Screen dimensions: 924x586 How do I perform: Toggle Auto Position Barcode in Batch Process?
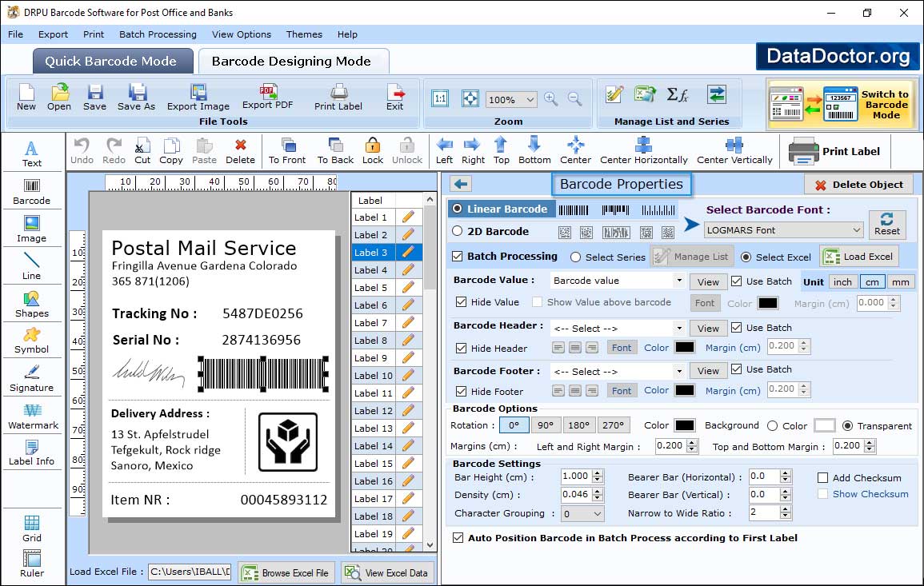(x=458, y=538)
